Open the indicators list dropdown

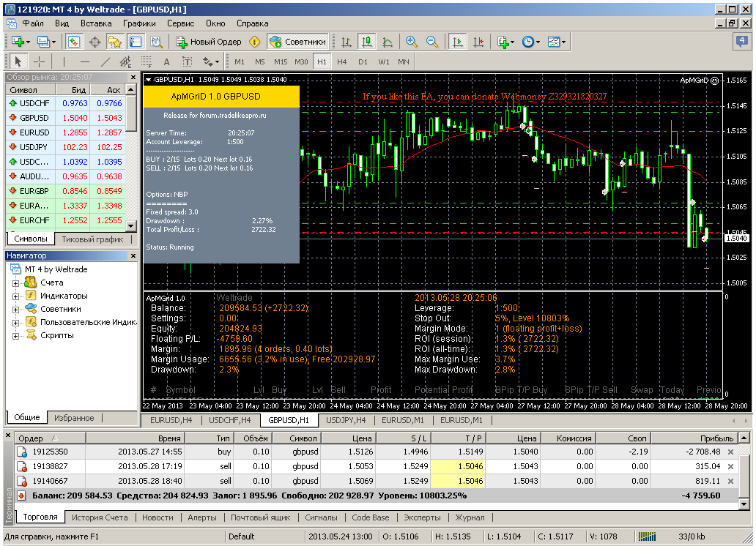[x=505, y=42]
